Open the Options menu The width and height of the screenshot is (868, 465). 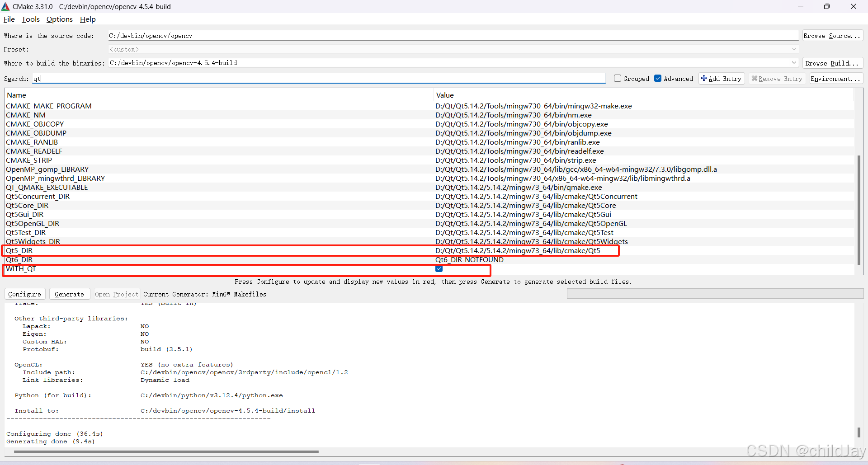click(x=60, y=19)
